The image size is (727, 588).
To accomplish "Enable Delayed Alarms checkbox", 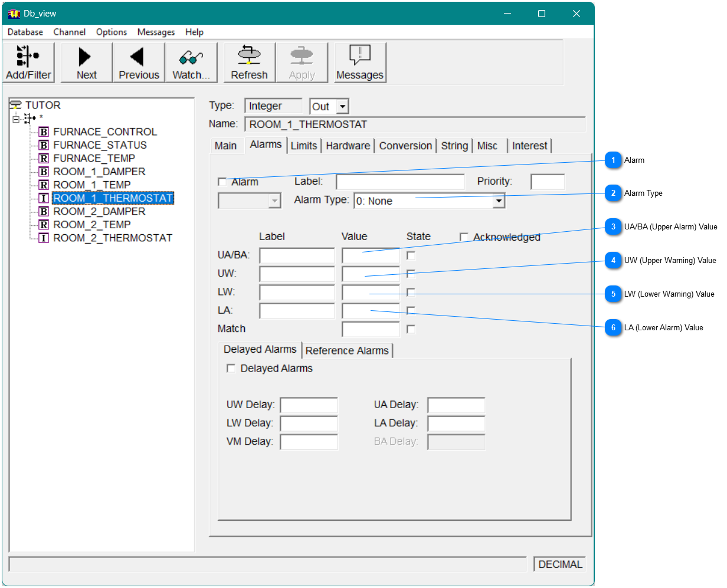I will coord(231,368).
